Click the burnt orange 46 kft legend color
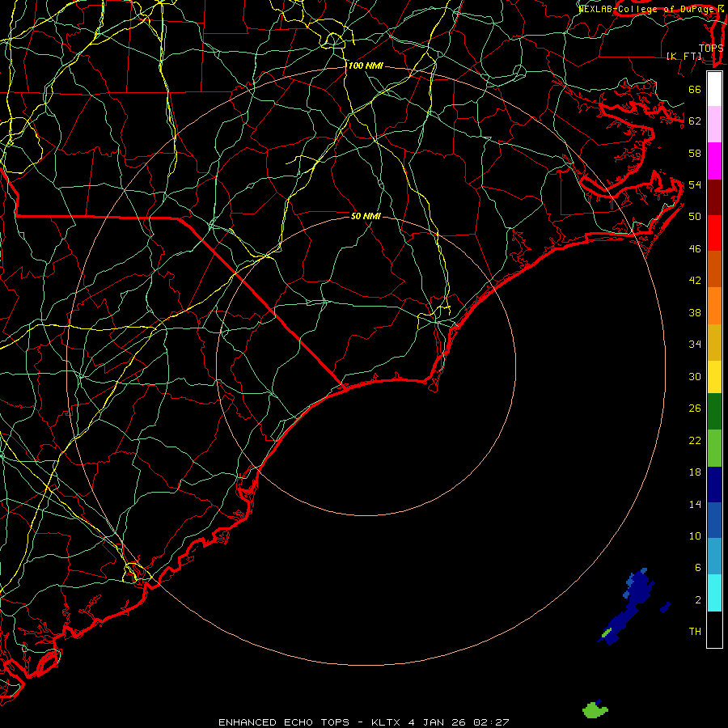The height and width of the screenshot is (728, 728). [714, 269]
